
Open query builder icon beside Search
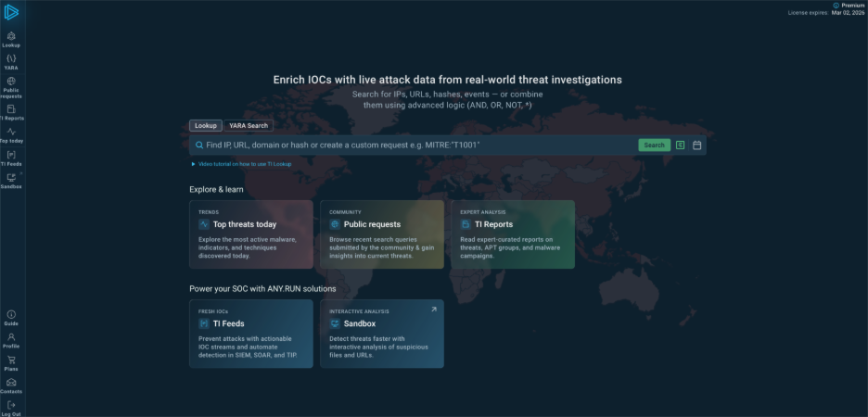[x=681, y=145]
